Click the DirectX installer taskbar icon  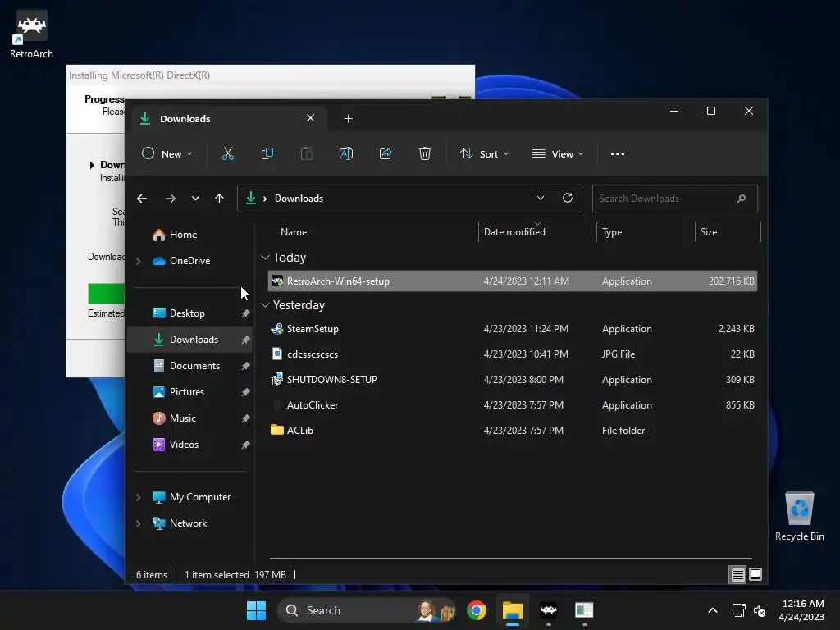click(x=584, y=610)
